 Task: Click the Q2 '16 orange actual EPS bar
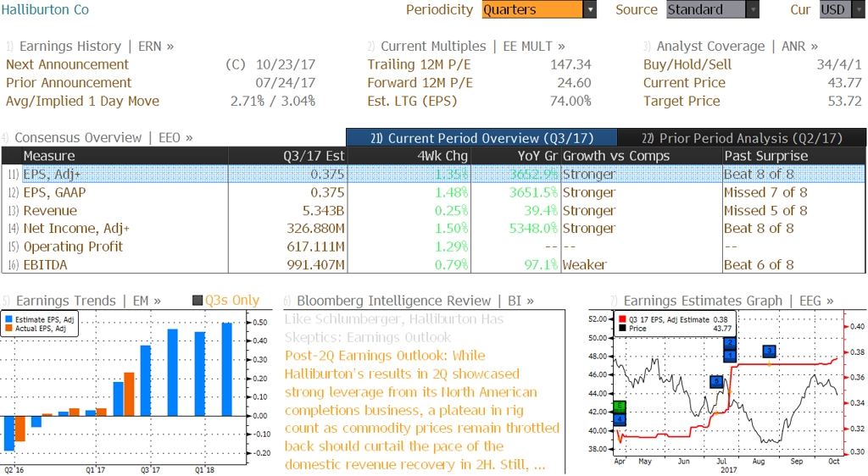20,429
